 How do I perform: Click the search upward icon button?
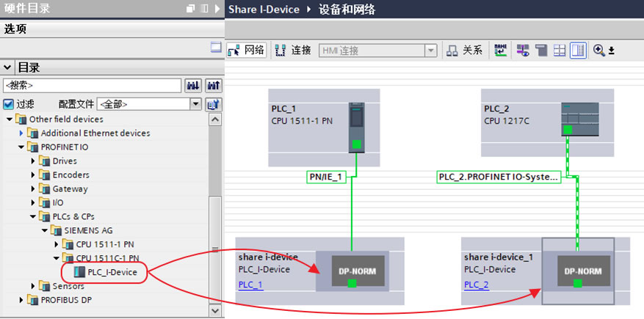coord(214,86)
